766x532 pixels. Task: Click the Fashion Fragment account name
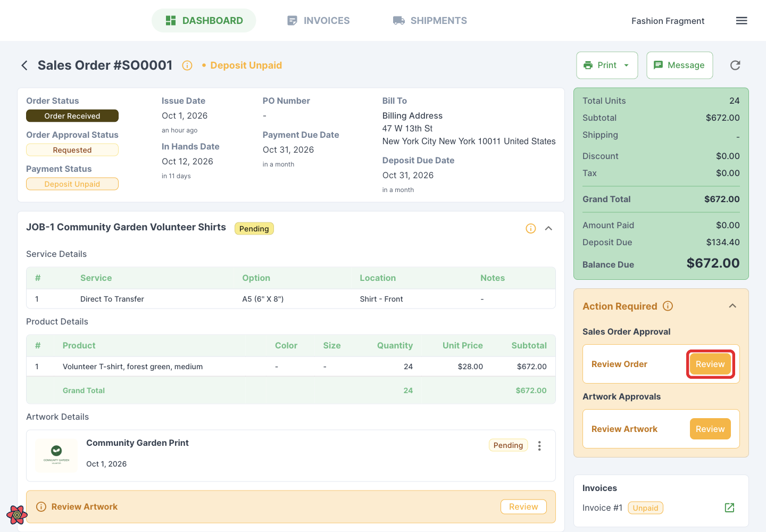coord(668,21)
